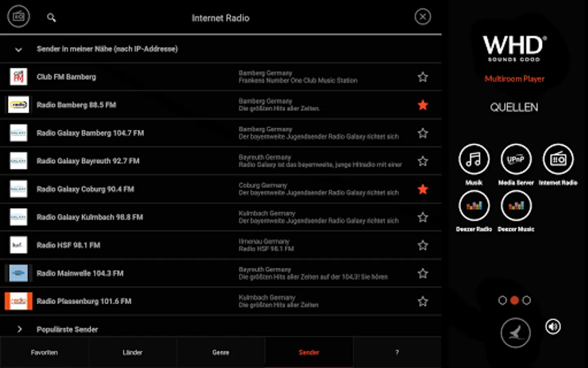This screenshot has height=368, width=588.
Task: Toggle star for Radio Galaxy Bayreuth 92.7 FM
Action: point(423,161)
